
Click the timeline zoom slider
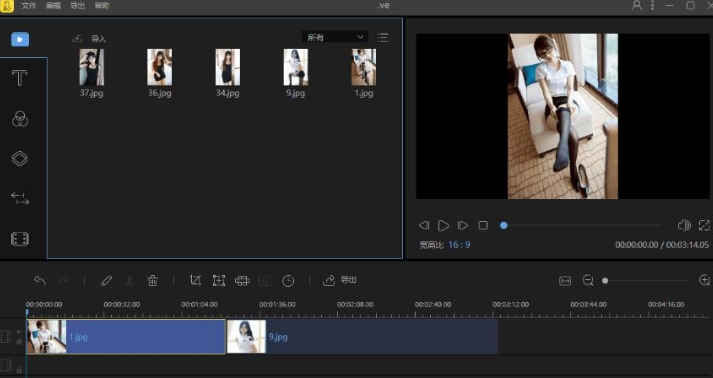[646, 281]
